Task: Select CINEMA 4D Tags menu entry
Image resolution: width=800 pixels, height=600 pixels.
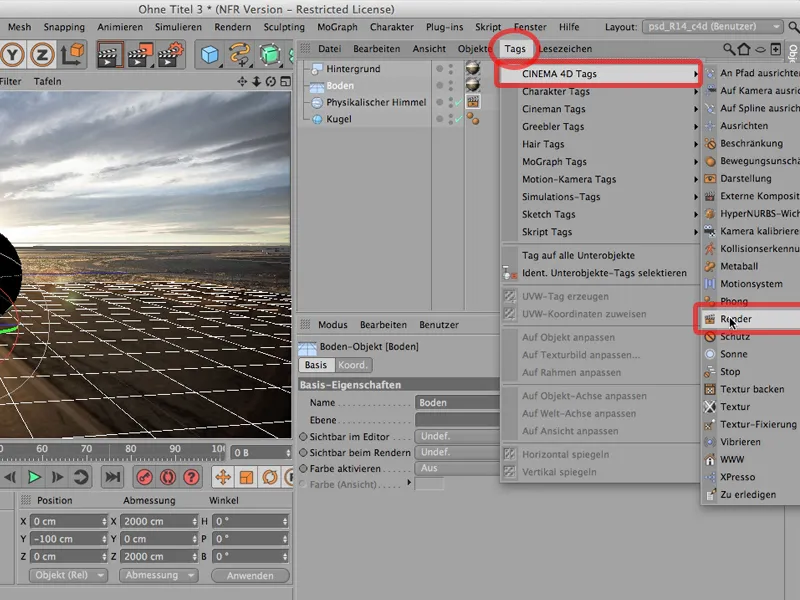Action: (x=601, y=74)
